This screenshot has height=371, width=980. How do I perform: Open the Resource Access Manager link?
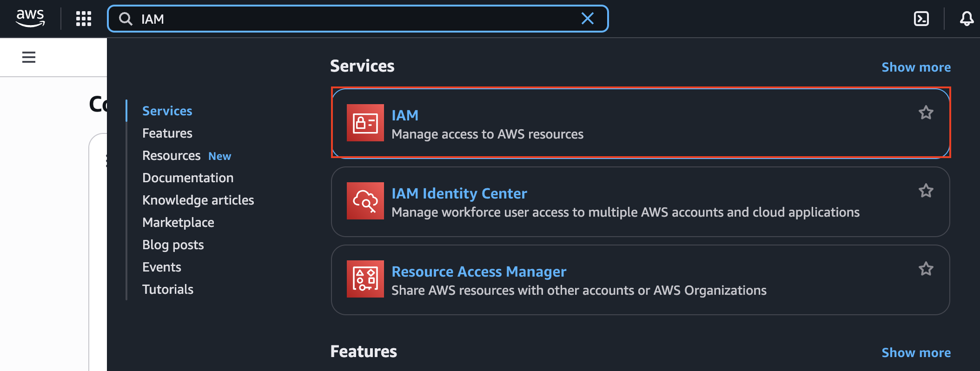point(478,272)
